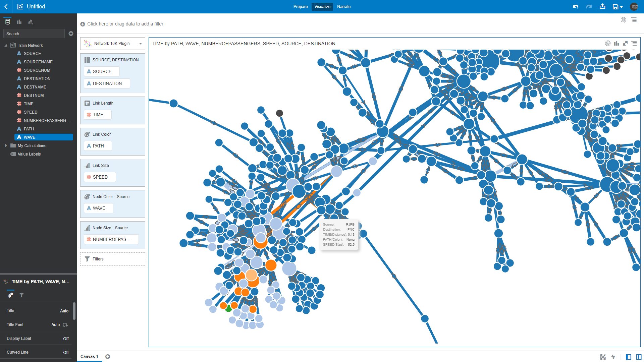Open the visualization hamburger menu icon

click(x=634, y=44)
